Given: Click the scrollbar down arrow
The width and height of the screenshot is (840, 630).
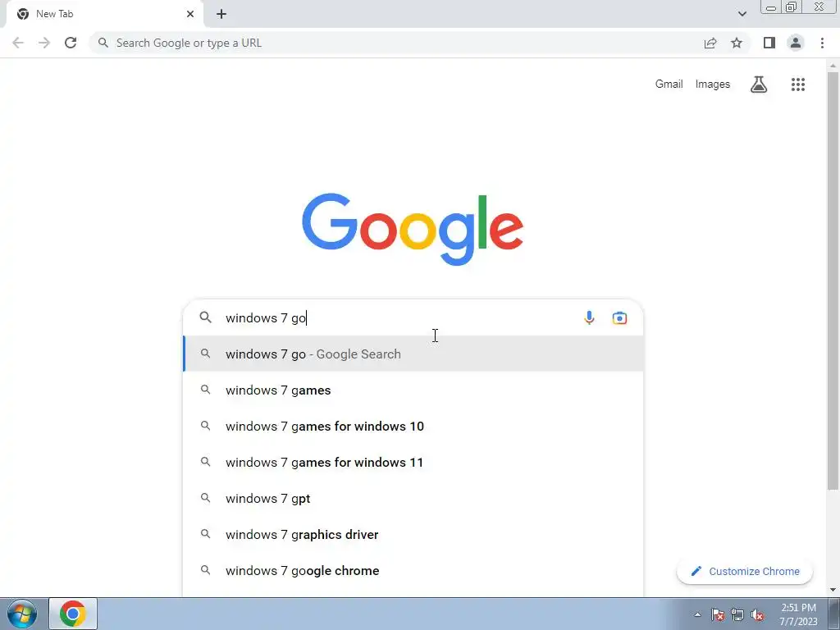Looking at the screenshot, I should pos(833,590).
